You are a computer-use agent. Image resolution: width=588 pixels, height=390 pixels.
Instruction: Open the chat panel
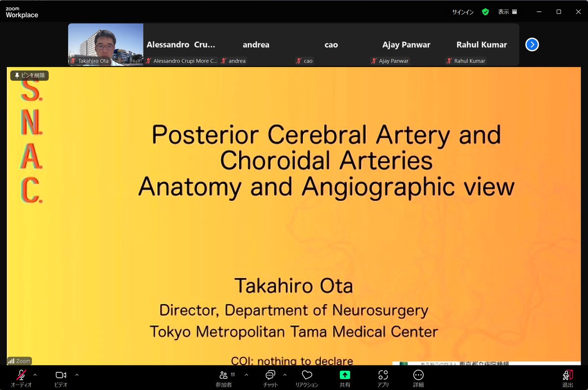pos(270,378)
